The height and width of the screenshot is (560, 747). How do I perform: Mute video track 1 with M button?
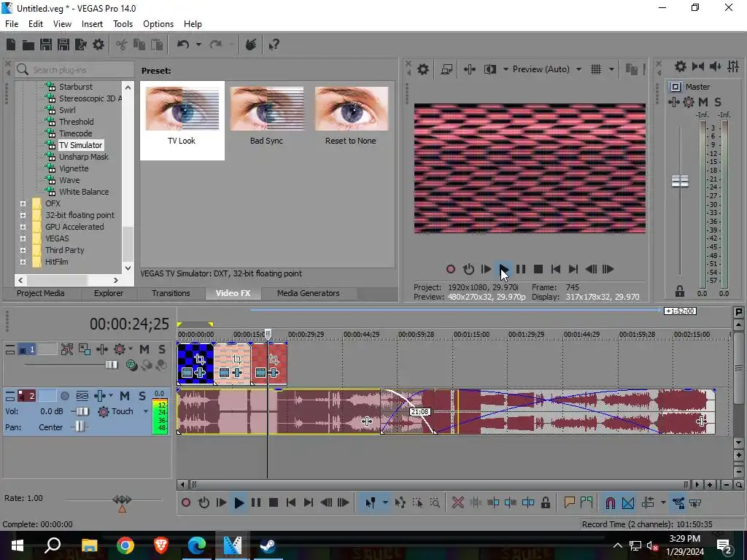coord(144,349)
